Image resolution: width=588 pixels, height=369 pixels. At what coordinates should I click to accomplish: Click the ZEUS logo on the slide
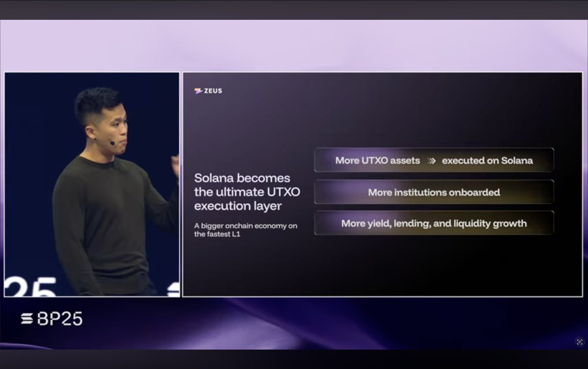[x=208, y=91]
